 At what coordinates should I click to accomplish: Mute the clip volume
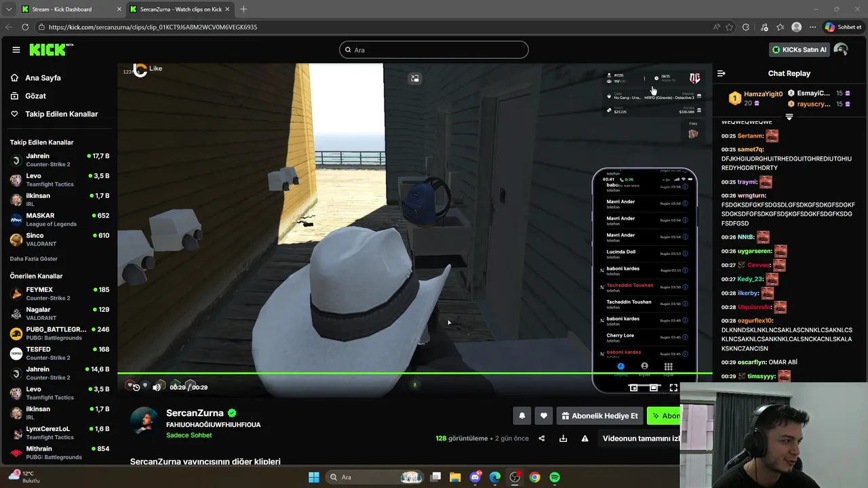(157, 387)
